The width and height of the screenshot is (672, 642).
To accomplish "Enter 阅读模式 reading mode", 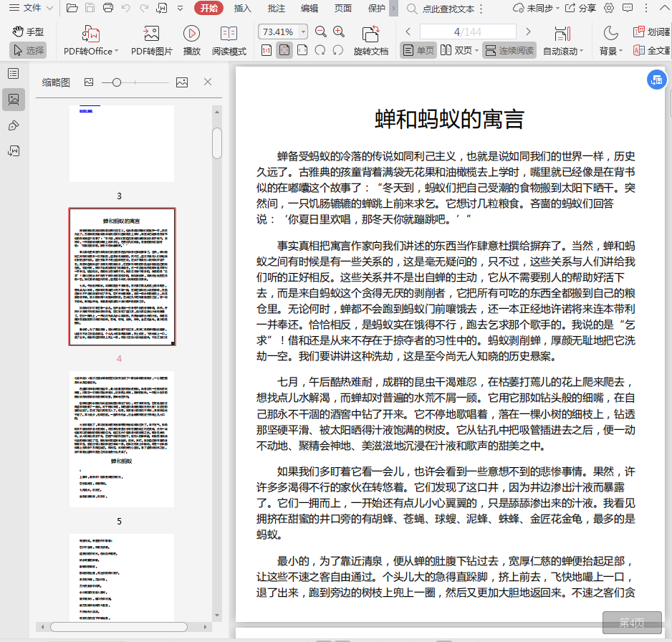I will 229,40.
